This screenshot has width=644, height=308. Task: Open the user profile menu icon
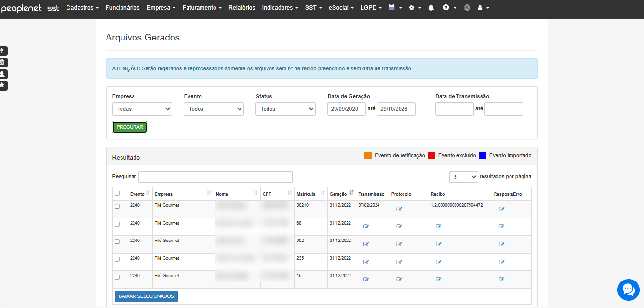click(483, 8)
